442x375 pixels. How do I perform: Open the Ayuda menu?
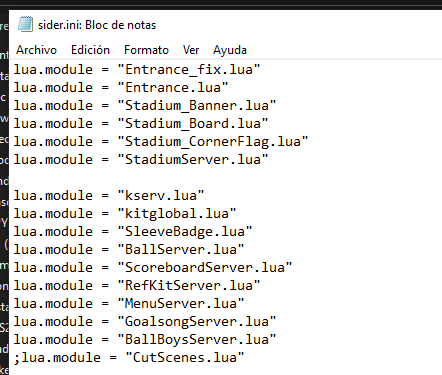(x=230, y=50)
